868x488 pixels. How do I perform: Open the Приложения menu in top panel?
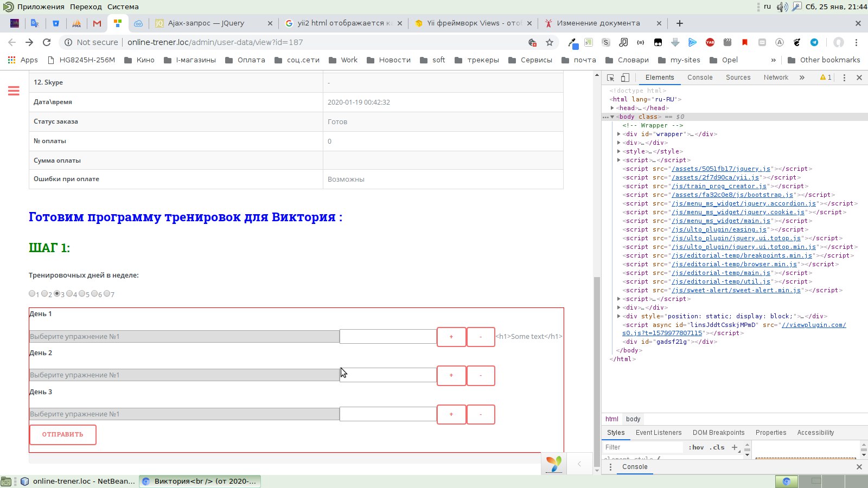point(41,7)
